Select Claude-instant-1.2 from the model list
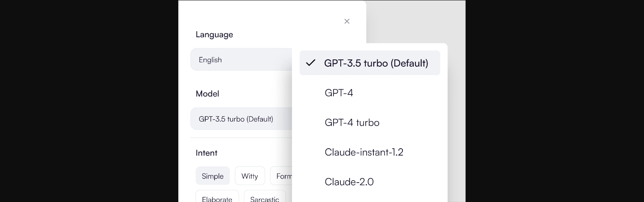 pyautogui.click(x=364, y=152)
